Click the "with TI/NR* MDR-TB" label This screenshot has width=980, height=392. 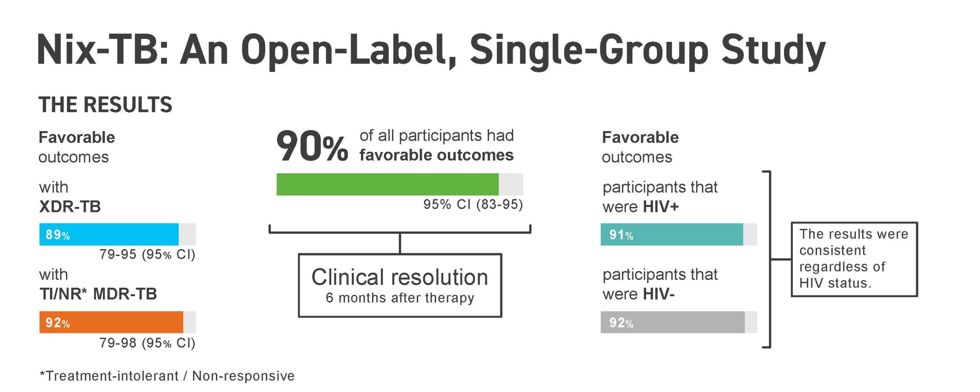point(98,284)
